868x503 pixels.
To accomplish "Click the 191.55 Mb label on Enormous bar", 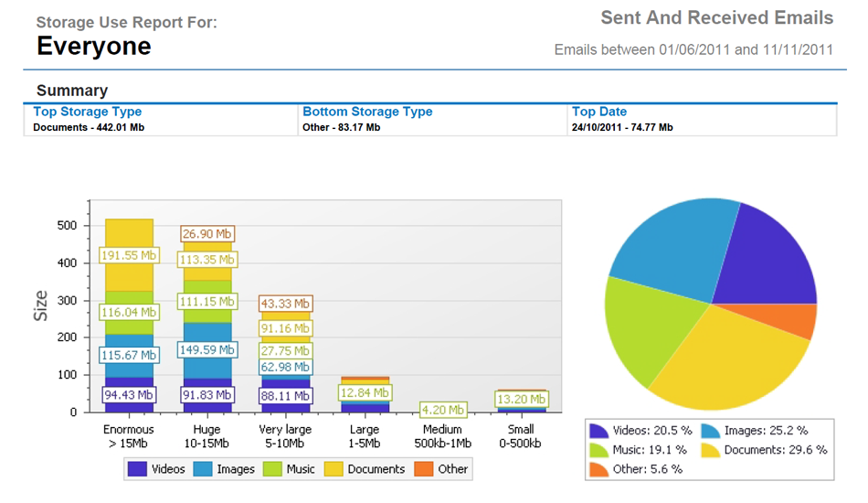I will click(128, 256).
